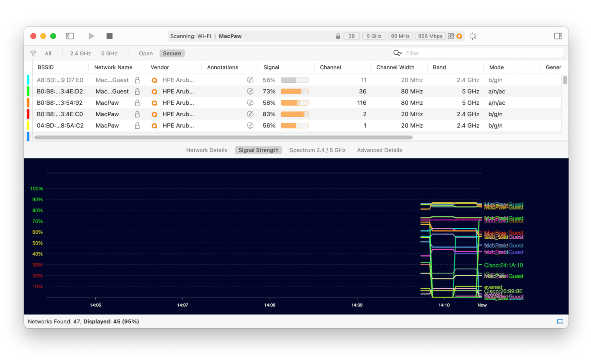Click the 83% signal strength bar
The width and height of the screenshot is (591, 364).
(x=295, y=114)
